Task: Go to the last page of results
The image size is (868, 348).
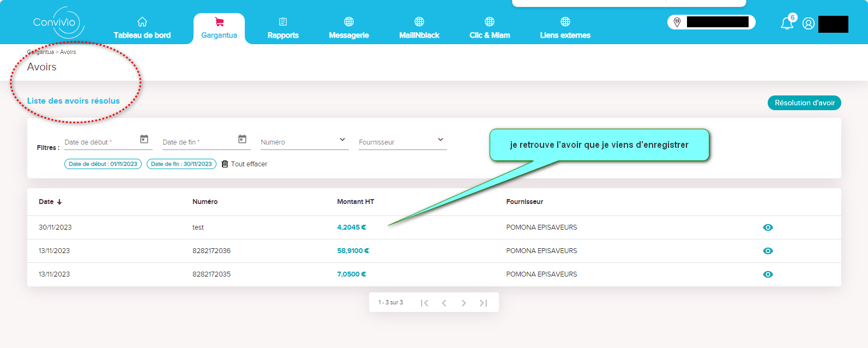Action: click(x=483, y=303)
